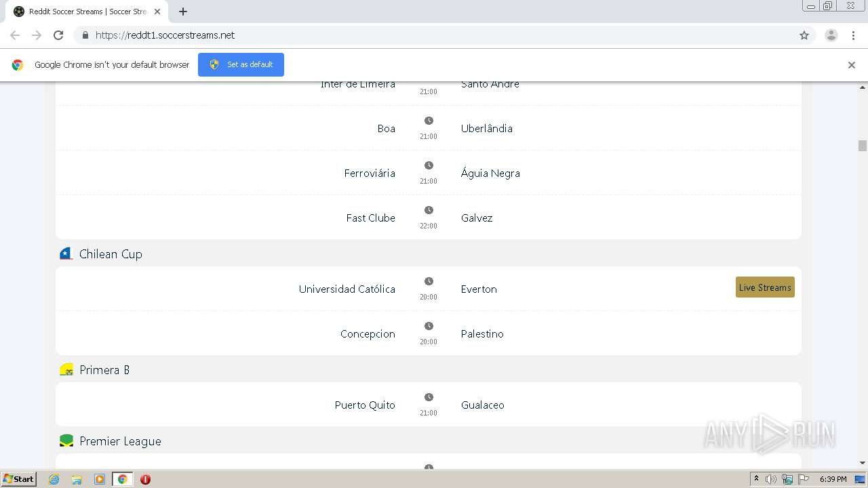Image resolution: width=868 pixels, height=488 pixels.
Task: Select the Reddit Soccer Streams tab
Action: pyautogui.click(x=87, y=12)
